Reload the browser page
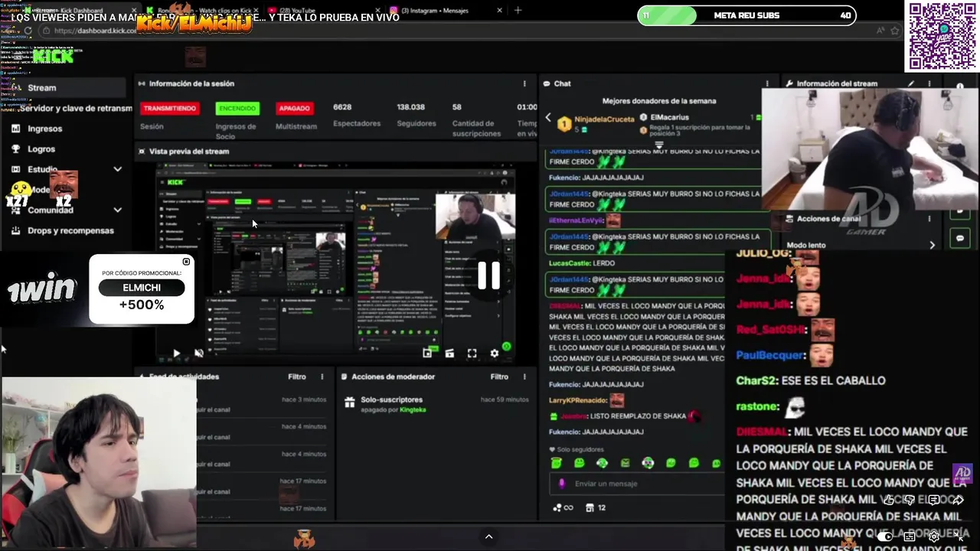Image resolution: width=980 pixels, height=551 pixels. (28, 31)
